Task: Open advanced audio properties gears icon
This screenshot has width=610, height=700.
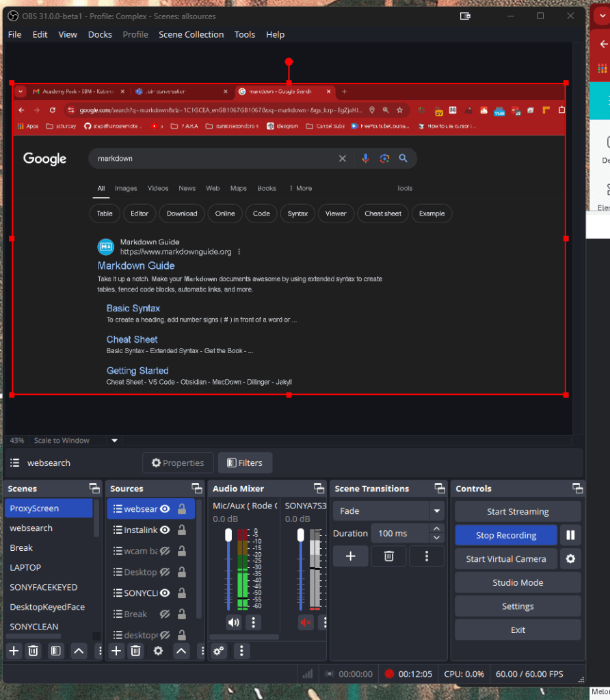Action: (x=219, y=651)
